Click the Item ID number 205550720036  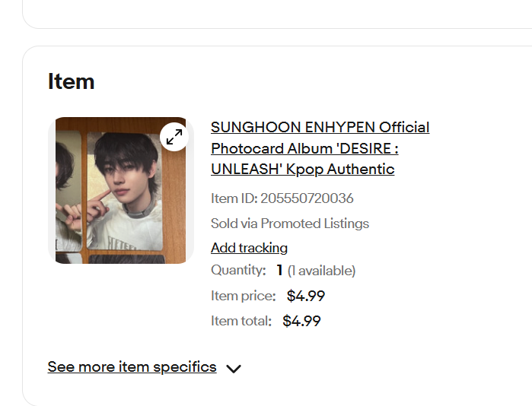(x=307, y=198)
